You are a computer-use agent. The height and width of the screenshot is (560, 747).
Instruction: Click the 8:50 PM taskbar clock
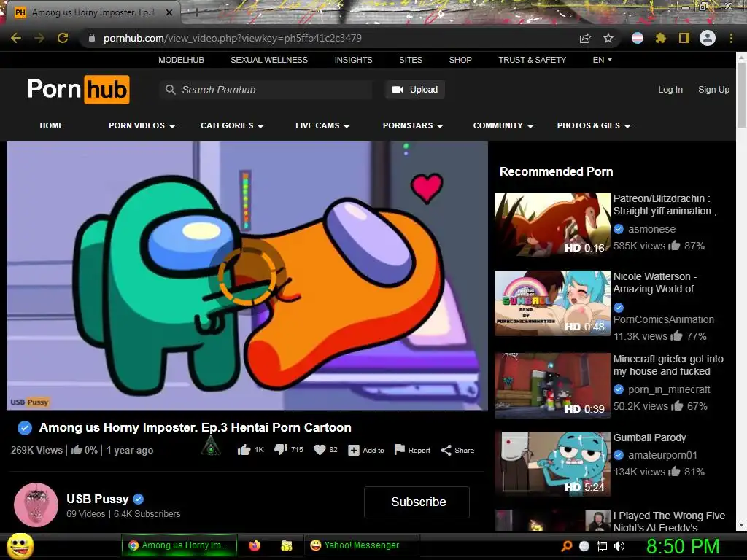click(x=683, y=545)
